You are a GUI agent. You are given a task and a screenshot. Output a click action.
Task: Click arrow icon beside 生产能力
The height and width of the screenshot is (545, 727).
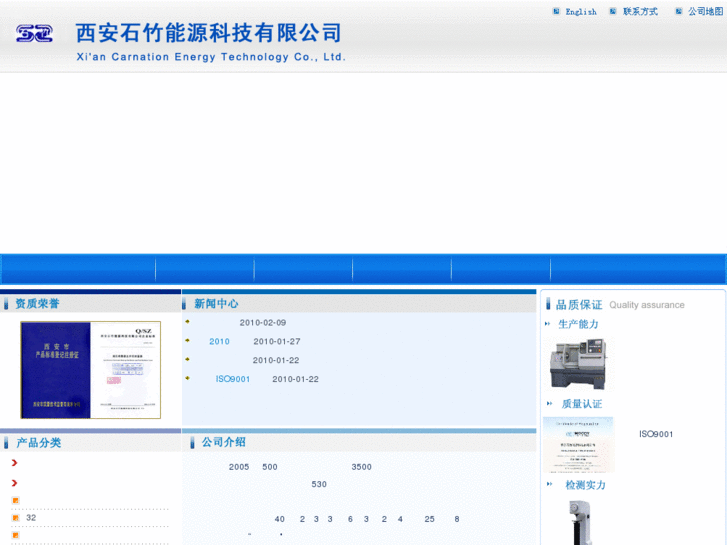click(548, 324)
